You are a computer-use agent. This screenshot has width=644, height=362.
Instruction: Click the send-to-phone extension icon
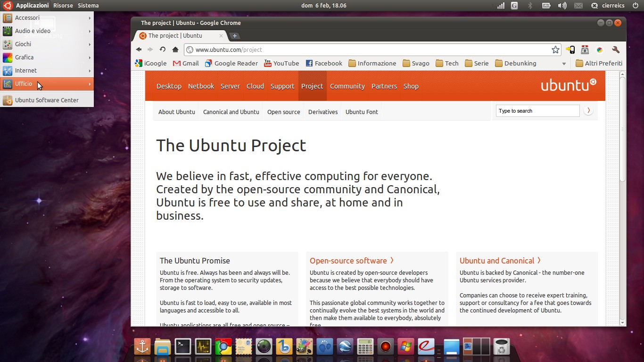pyautogui.click(x=570, y=49)
